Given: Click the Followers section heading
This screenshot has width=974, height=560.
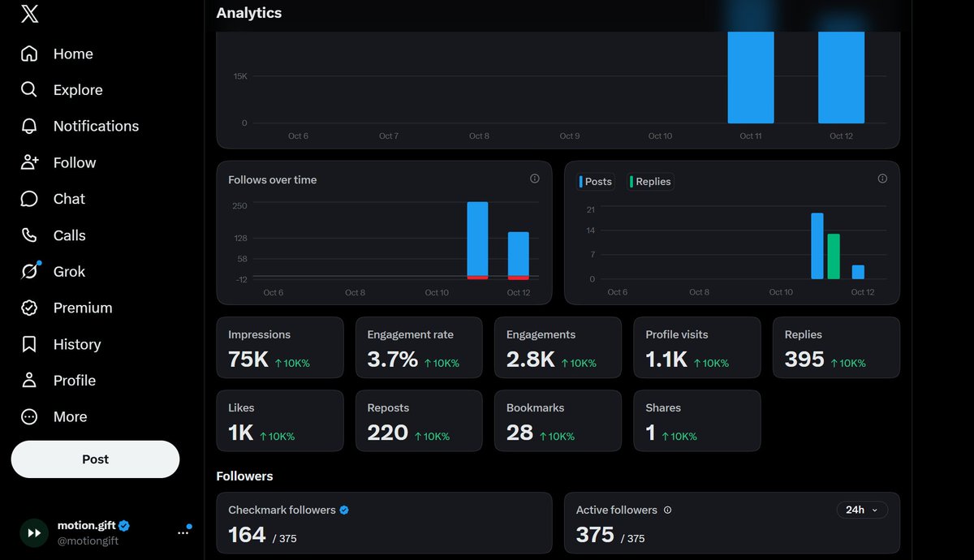Looking at the screenshot, I should pyautogui.click(x=245, y=476).
